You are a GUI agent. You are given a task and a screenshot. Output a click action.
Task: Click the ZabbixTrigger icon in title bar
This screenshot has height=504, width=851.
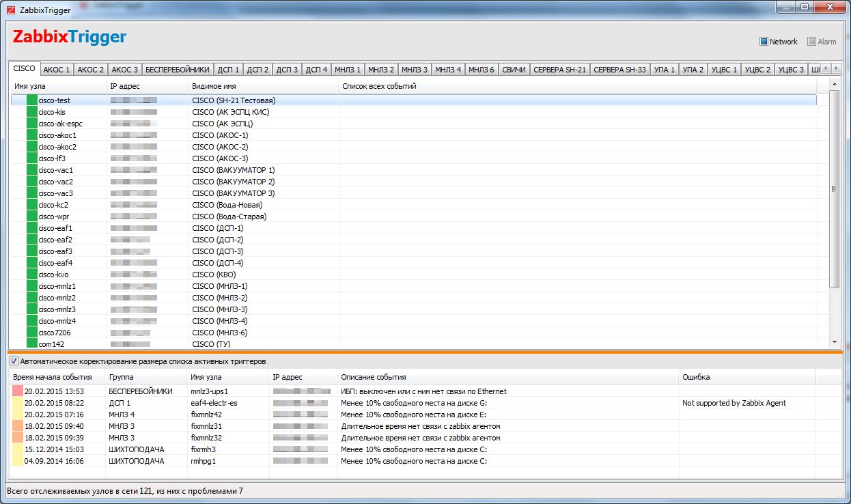[10, 8]
